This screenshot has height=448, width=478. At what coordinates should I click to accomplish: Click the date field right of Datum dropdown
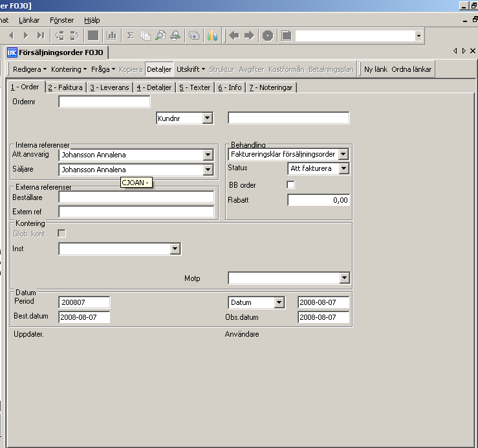pyautogui.click(x=323, y=302)
